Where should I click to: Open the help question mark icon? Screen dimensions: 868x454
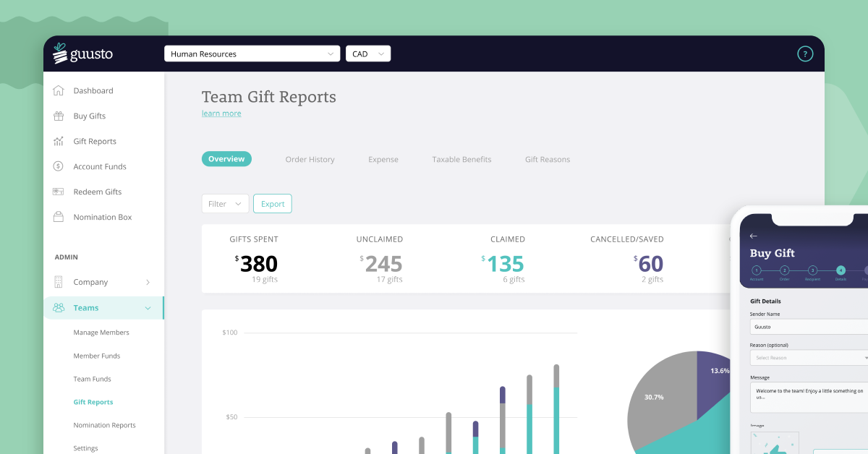[805, 53]
